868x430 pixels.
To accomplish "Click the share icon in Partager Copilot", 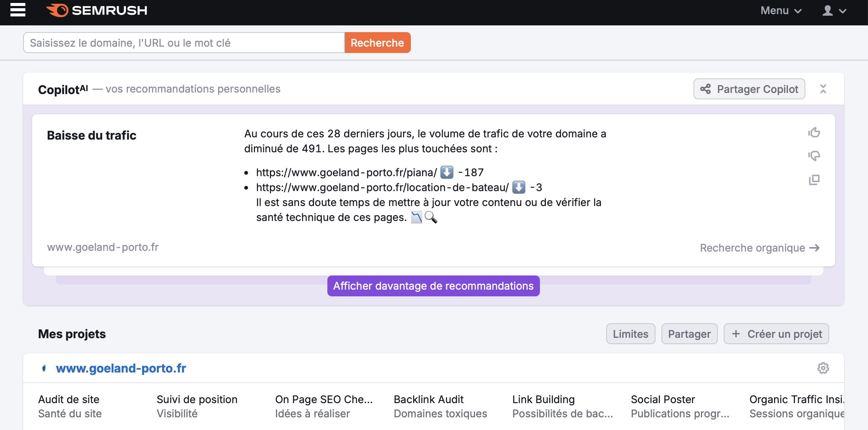I will 705,89.
